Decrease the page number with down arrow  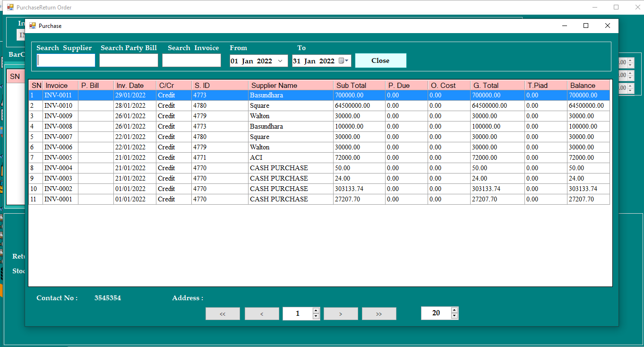click(316, 316)
